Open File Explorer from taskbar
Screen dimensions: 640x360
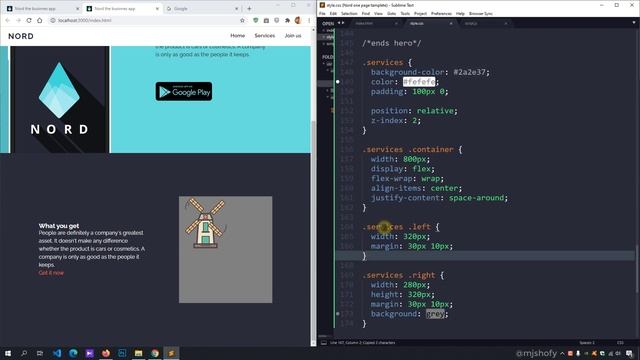click(138, 353)
